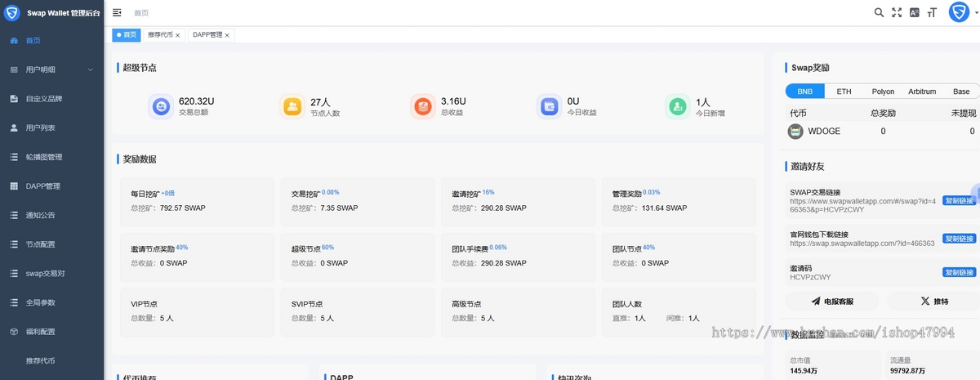Select the ETH chain tab
The image size is (980, 380).
pyautogui.click(x=844, y=92)
